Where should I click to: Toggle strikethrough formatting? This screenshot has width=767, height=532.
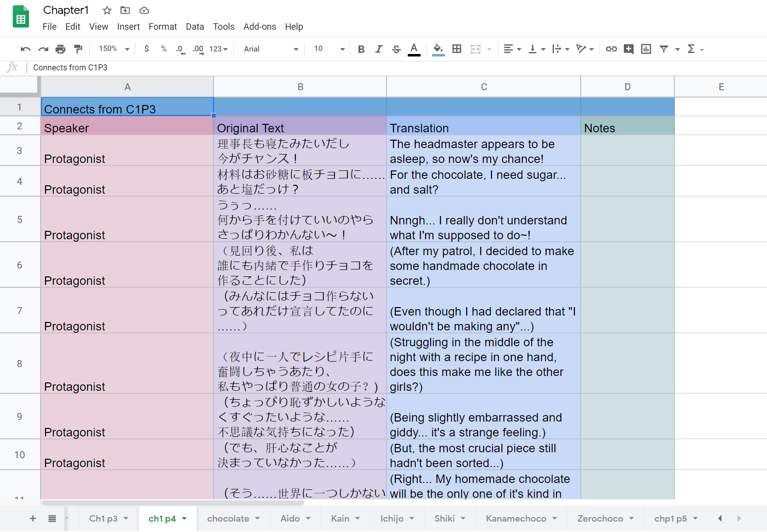coord(396,49)
